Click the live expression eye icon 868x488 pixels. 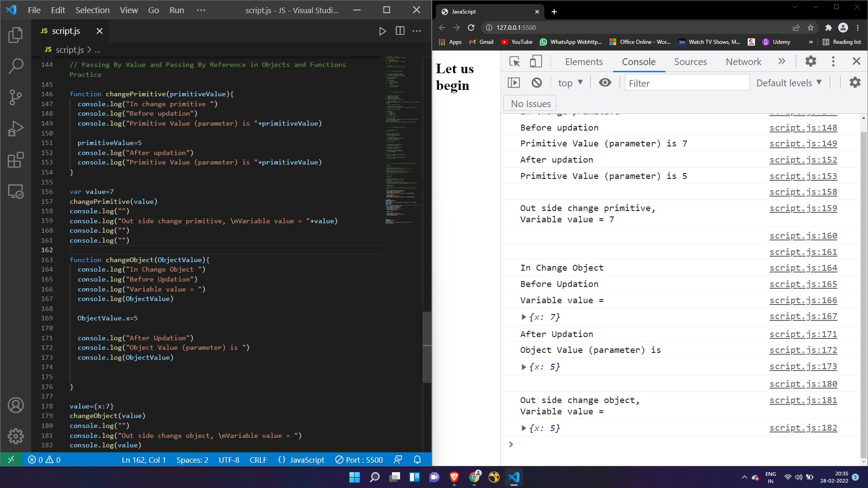click(605, 83)
